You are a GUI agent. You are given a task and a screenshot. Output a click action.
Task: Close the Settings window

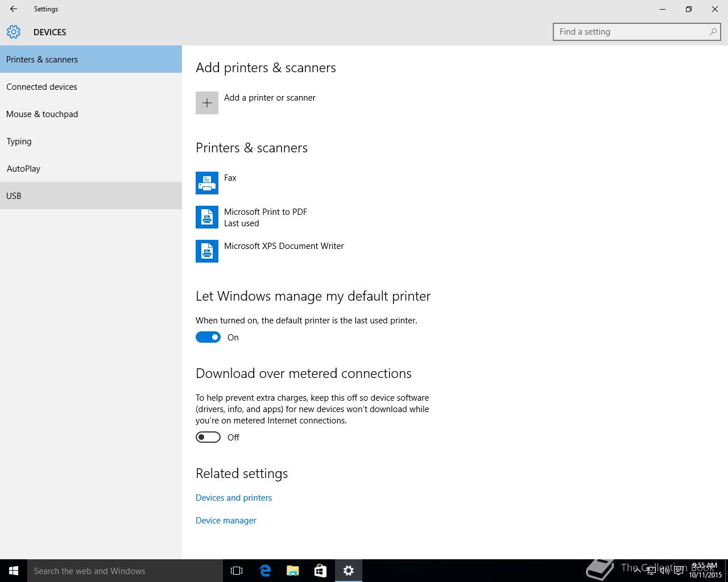(715, 9)
